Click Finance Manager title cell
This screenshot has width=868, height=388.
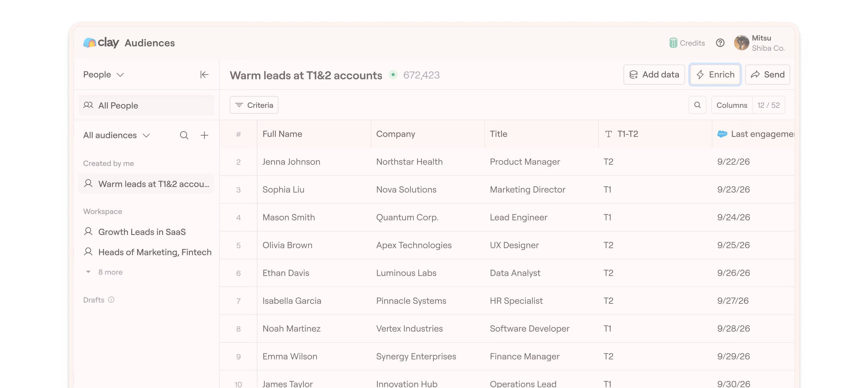point(541,356)
